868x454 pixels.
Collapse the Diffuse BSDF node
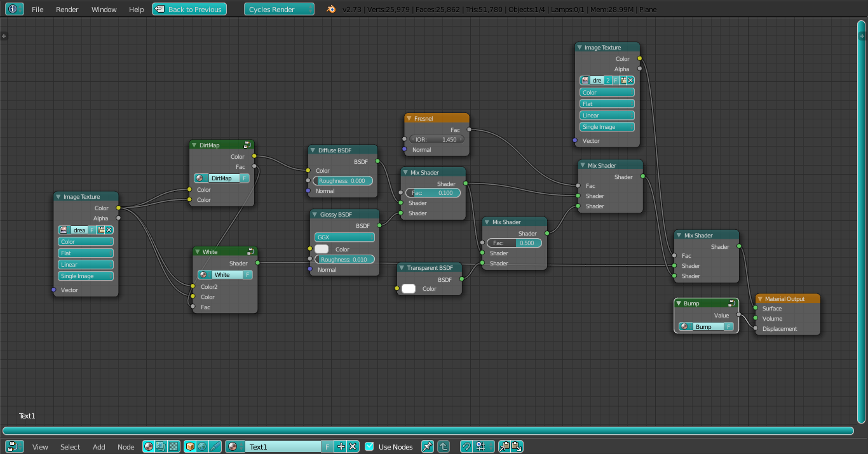(x=313, y=150)
